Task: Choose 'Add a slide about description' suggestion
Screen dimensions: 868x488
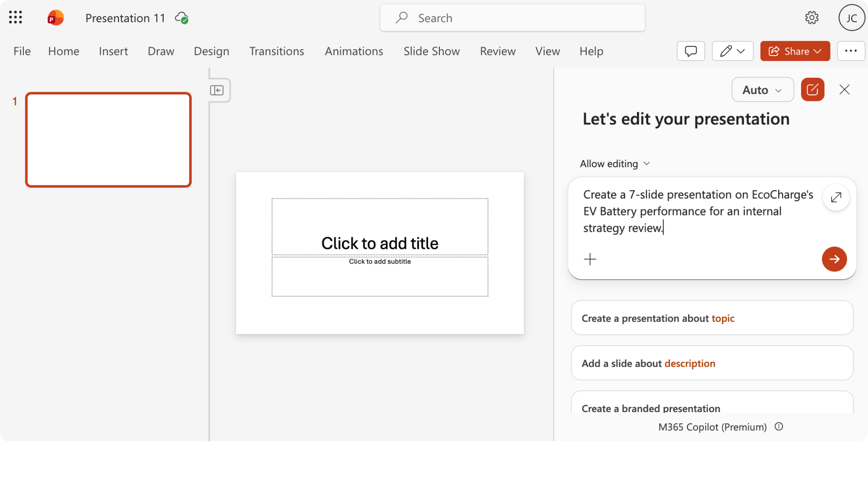Action: 712,363
